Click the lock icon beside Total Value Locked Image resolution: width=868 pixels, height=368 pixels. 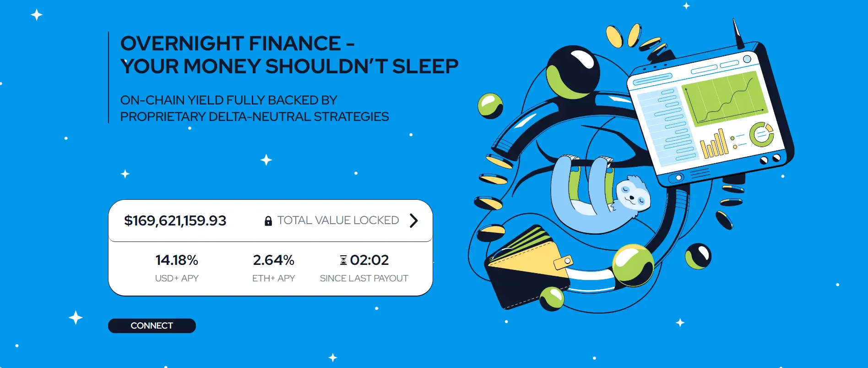point(268,221)
